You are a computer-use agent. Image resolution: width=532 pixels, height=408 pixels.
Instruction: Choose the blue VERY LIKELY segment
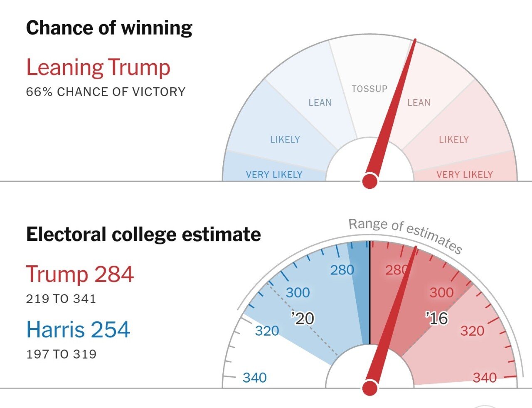(274, 174)
